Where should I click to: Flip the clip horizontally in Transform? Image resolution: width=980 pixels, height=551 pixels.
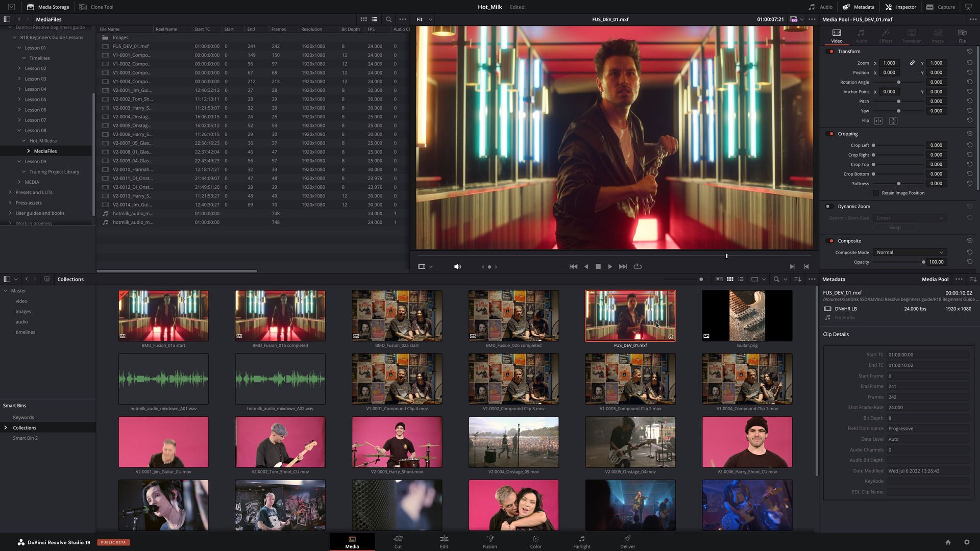[878, 120]
